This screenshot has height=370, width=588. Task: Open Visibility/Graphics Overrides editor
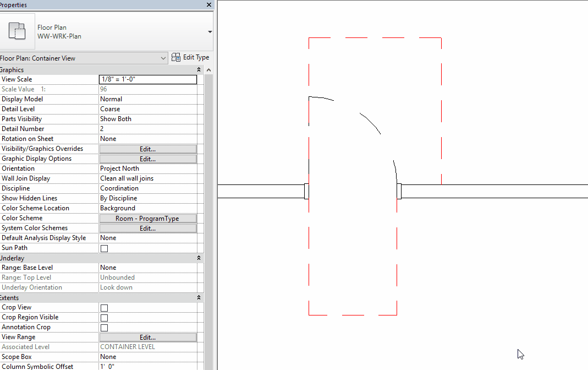tap(147, 149)
